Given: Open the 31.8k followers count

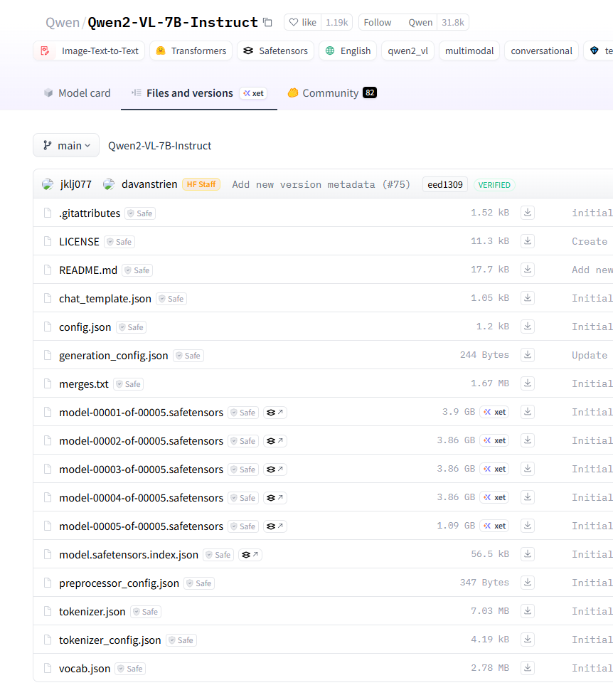Looking at the screenshot, I should (x=453, y=22).
